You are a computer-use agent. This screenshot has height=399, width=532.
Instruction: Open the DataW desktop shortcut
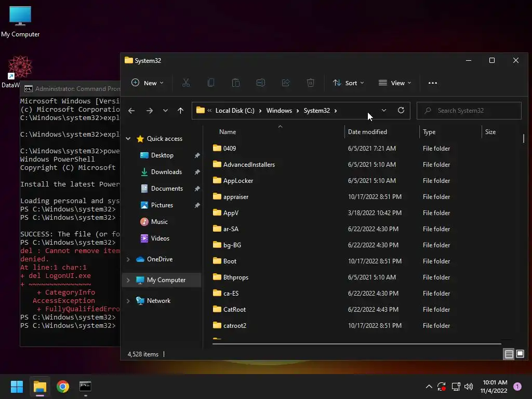(x=19, y=72)
